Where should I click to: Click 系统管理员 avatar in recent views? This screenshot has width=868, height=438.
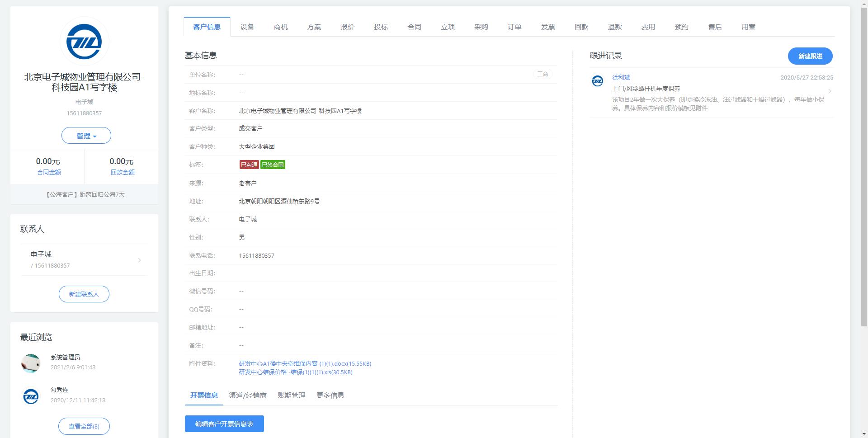point(31,363)
